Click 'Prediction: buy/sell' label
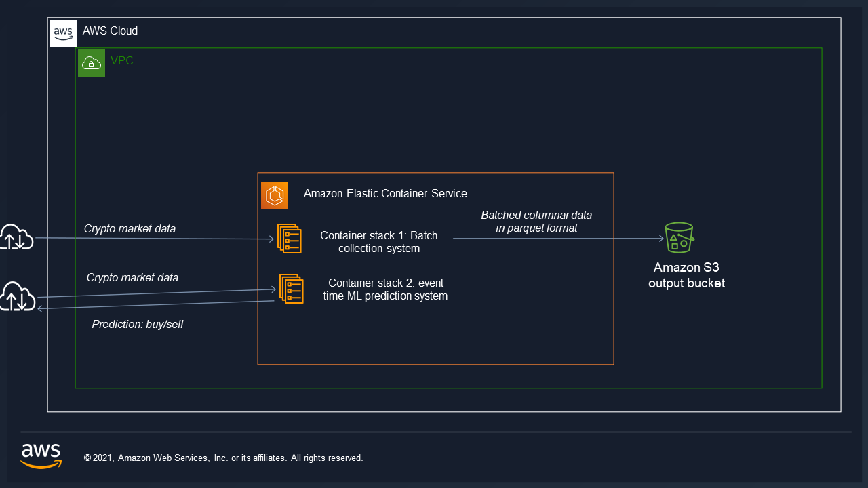Screen dimensions: 868x488 point(138,325)
